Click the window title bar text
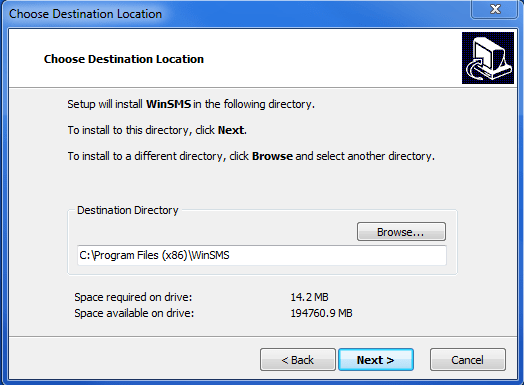The height and width of the screenshot is (385, 524). 86,14
